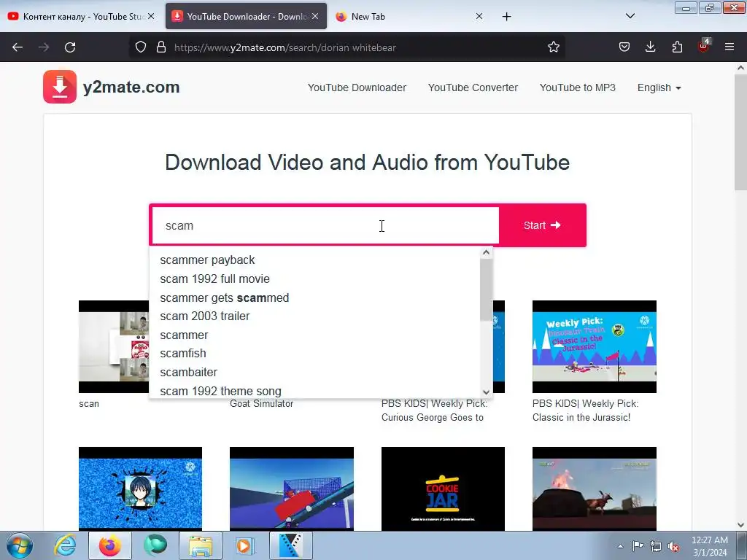Click the network tray icon
747x560 pixels.
(656, 546)
